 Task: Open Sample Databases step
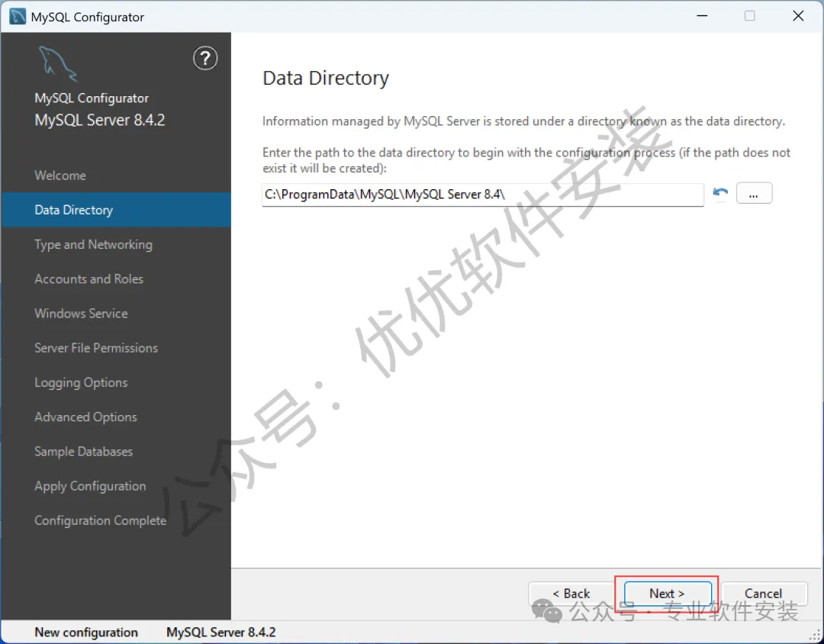point(116,452)
